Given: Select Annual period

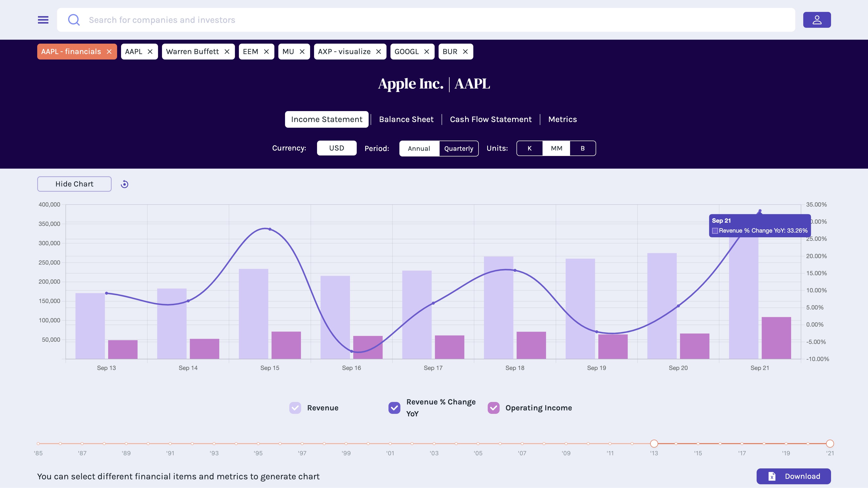Looking at the screenshot, I should (419, 149).
